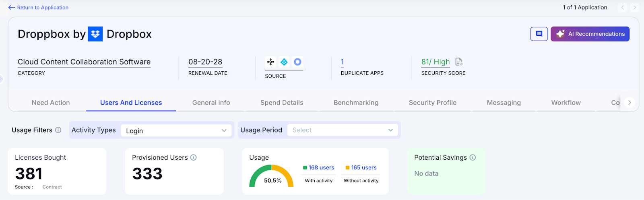Open the Usage Period Select dropdown
The image size is (644, 200).
[343, 130]
